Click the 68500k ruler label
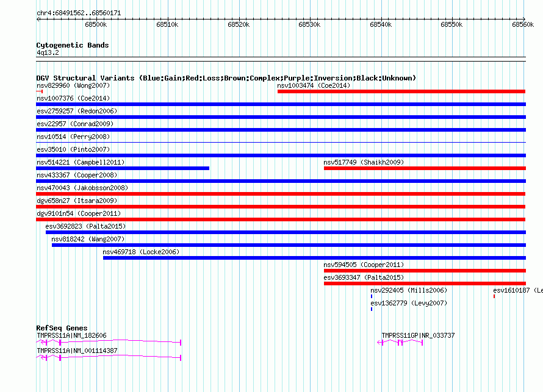 (96, 24)
